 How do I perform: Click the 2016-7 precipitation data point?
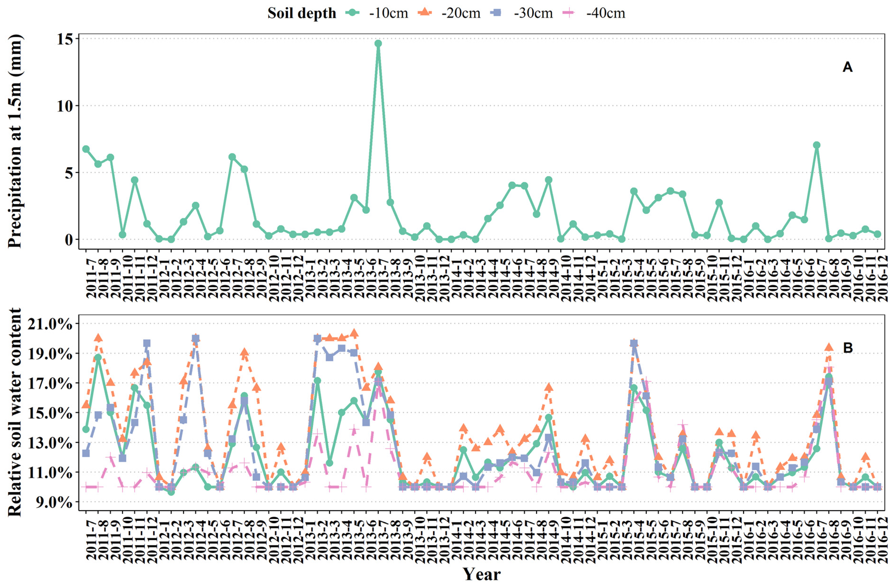coord(817,145)
